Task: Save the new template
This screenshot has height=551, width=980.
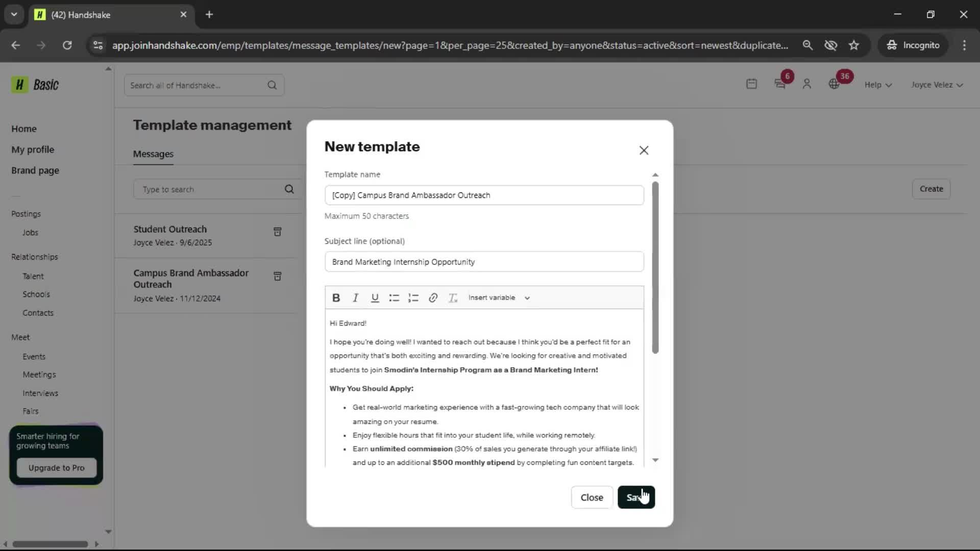Action: [x=636, y=497]
